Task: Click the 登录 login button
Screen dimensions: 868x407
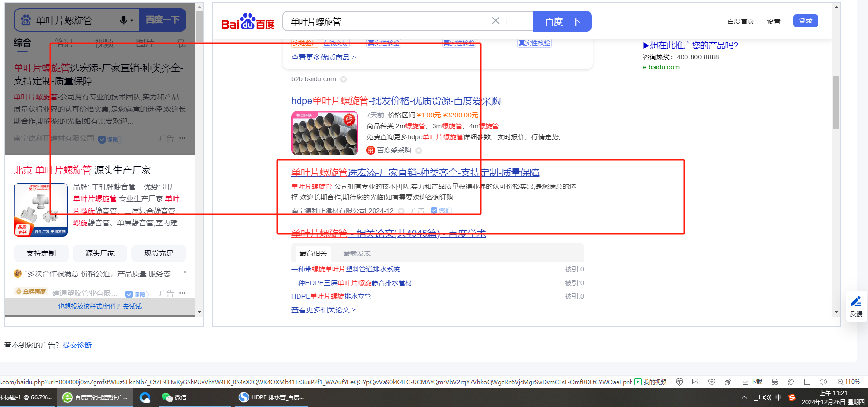Action: click(805, 21)
